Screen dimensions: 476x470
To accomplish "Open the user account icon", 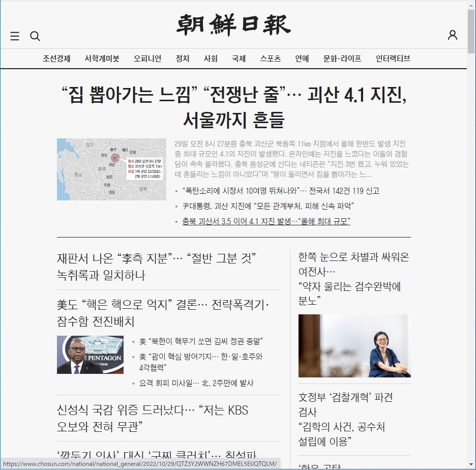I will (x=452, y=35).
